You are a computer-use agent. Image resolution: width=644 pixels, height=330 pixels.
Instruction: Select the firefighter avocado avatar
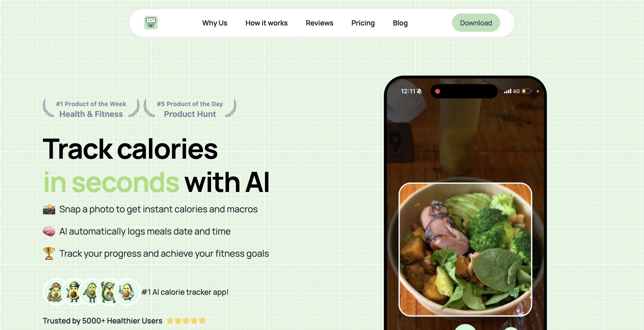56,292
